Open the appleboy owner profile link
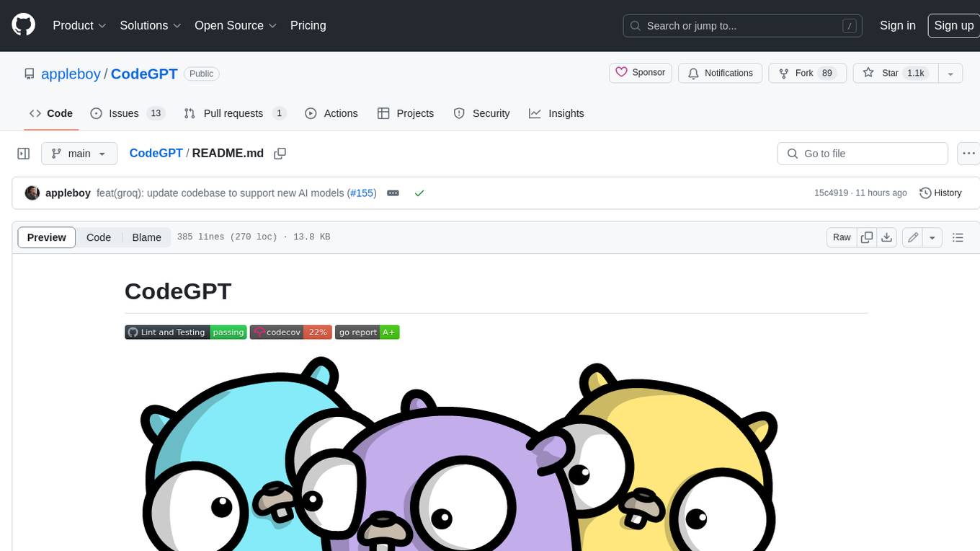980x551 pixels. [x=71, y=74]
